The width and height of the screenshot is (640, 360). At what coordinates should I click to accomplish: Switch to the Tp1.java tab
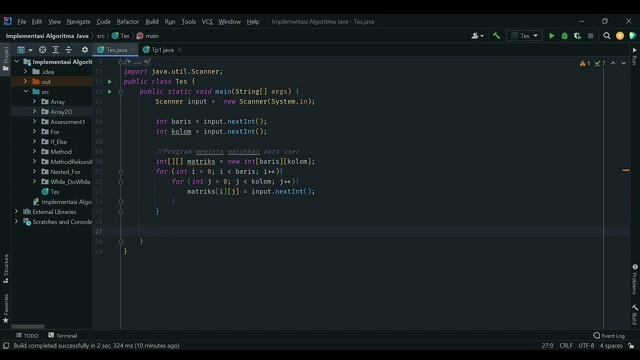pyautogui.click(x=162, y=50)
